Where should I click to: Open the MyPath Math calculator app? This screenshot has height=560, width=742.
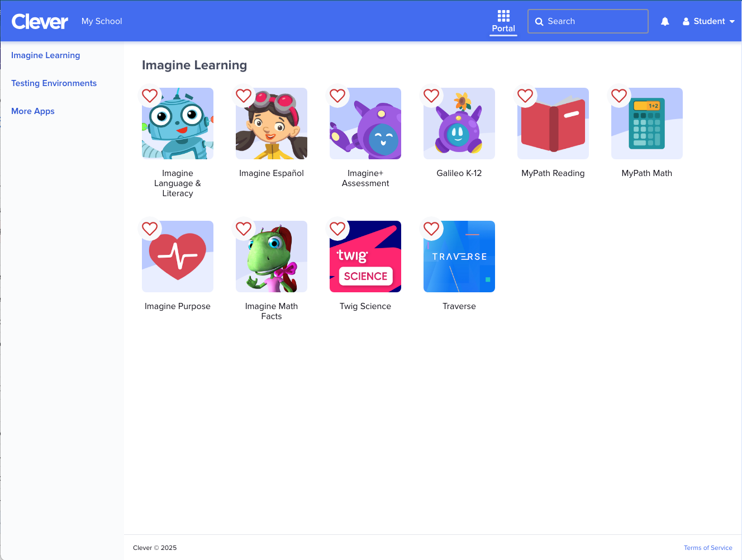click(646, 123)
